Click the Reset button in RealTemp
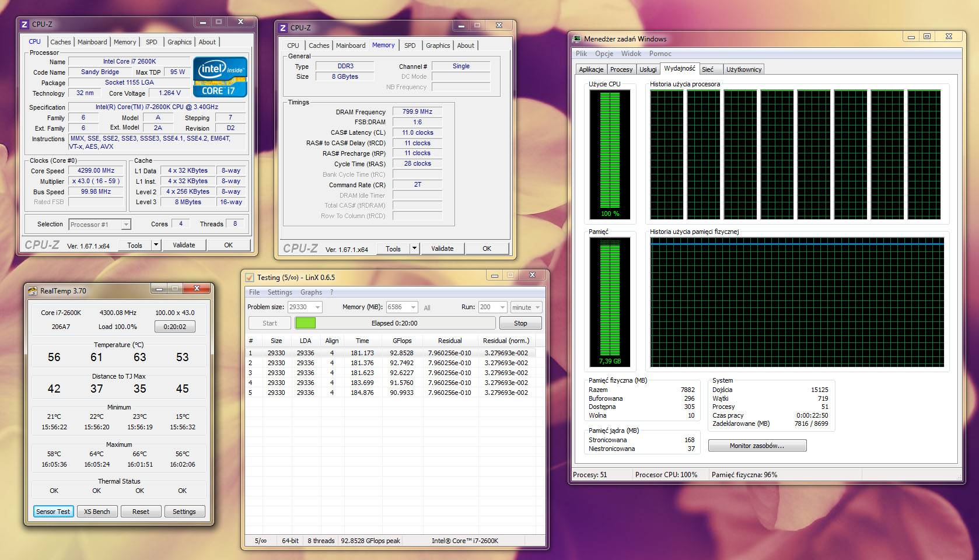 [x=141, y=512]
